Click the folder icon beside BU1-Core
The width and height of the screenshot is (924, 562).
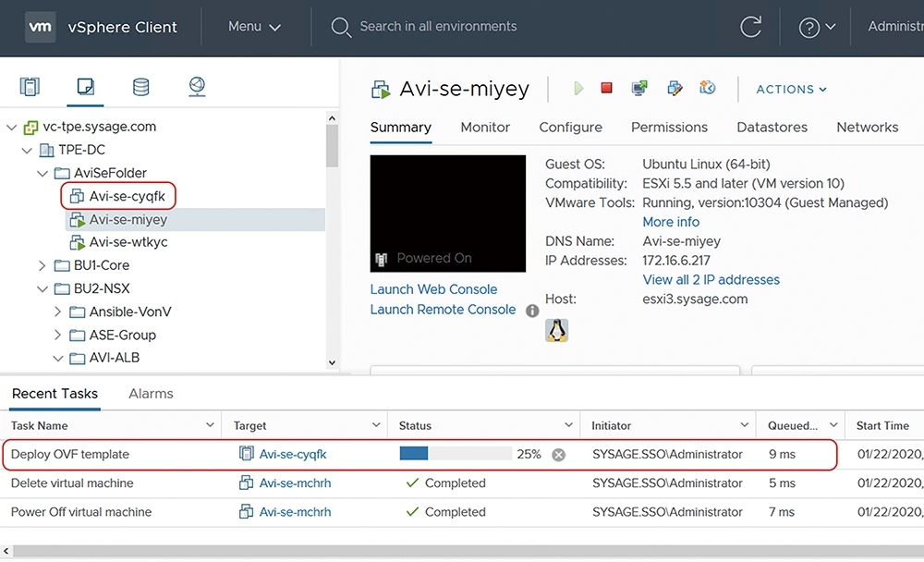click(x=62, y=265)
